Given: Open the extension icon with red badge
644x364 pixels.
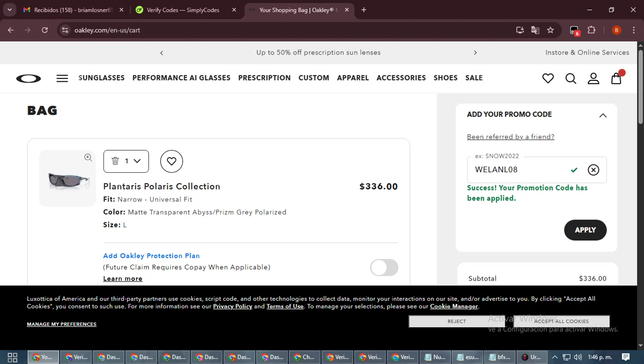Looking at the screenshot, I should pyautogui.click(x=574, y=31).
